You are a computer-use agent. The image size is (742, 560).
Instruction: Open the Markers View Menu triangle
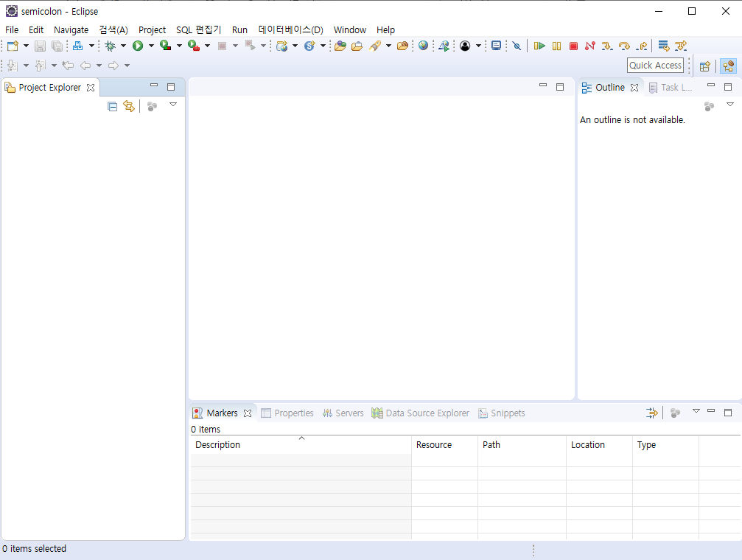pos(696,411)
